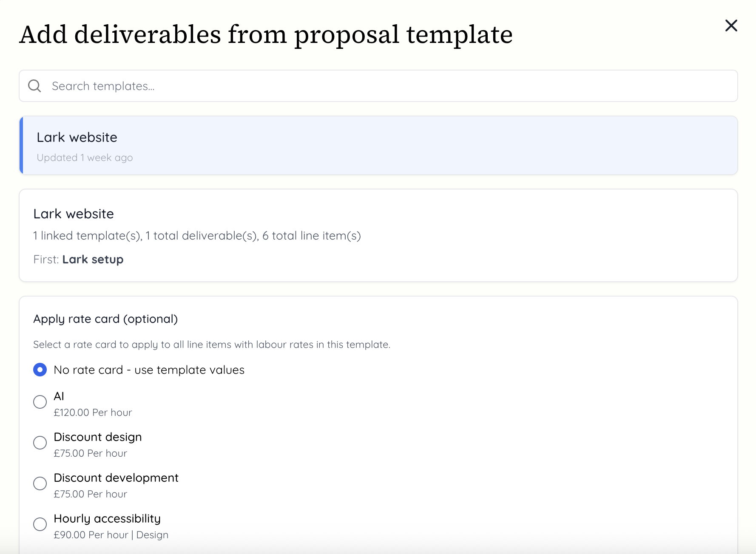This screenshot has width=756, height=554.
Task: Close the Add deliverables dialog
Action: (732, 26)
